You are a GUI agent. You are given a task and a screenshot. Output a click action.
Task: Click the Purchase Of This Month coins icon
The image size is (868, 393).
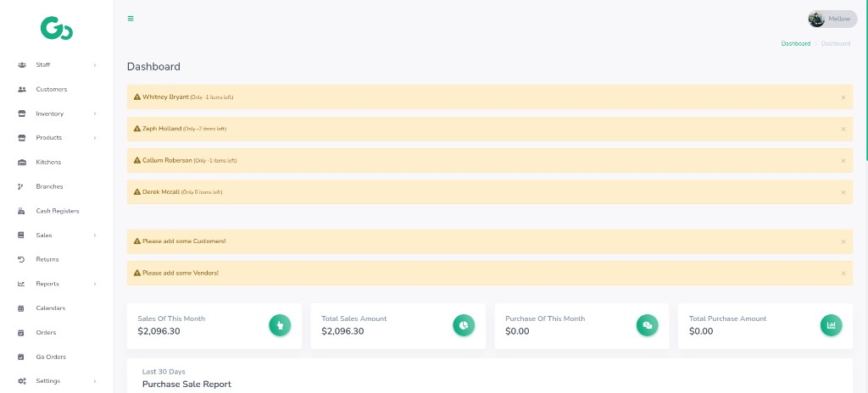(648, 325)
